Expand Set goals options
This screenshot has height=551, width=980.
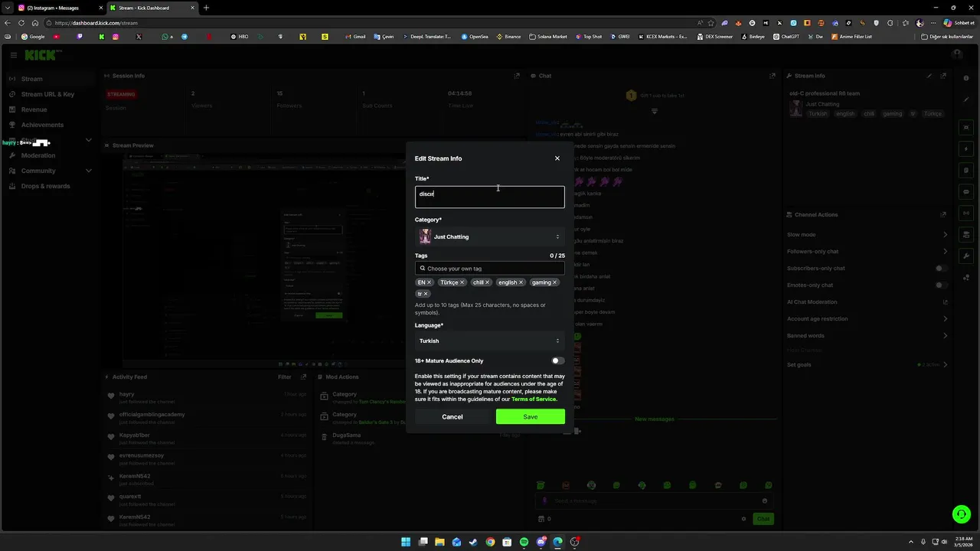pos(867,365)
